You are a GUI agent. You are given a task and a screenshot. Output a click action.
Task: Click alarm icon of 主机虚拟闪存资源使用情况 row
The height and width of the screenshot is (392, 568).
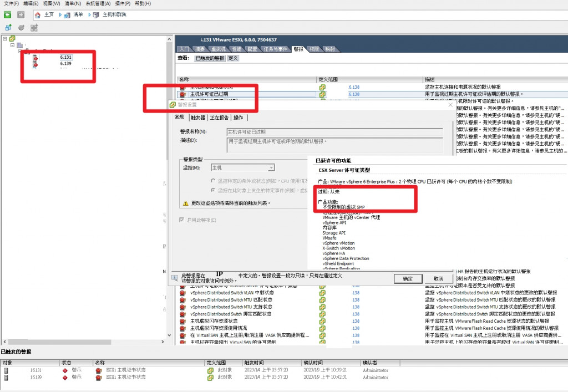(182, 328)
